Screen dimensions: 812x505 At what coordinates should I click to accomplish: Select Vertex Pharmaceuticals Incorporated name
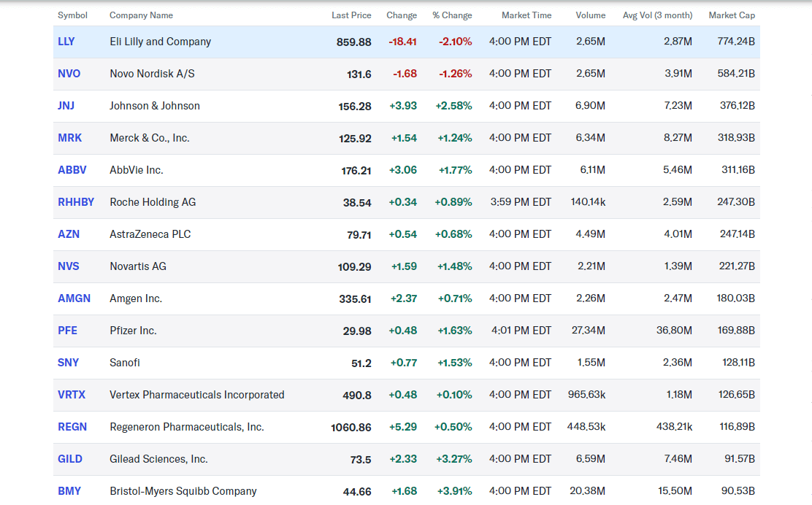(x=196, y=394)
